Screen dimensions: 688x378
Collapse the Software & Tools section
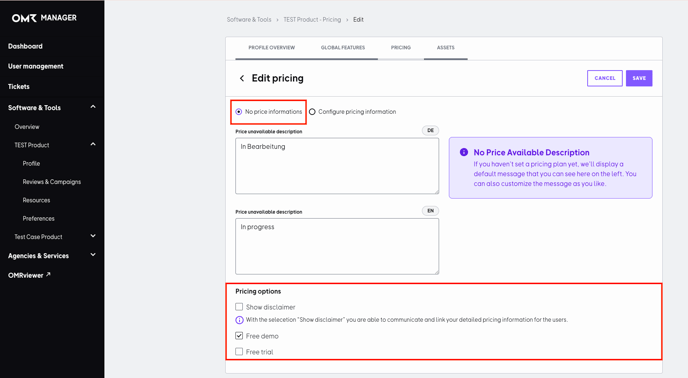tap(93, 107)
